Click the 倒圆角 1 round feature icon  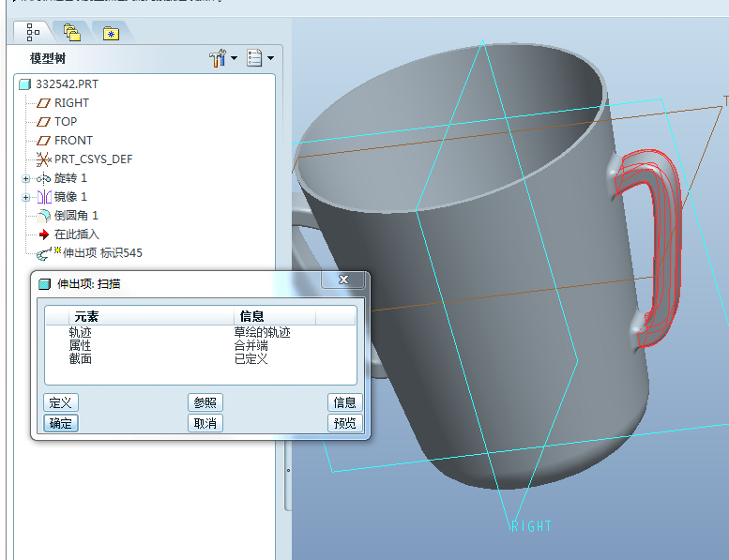(43, 216)
